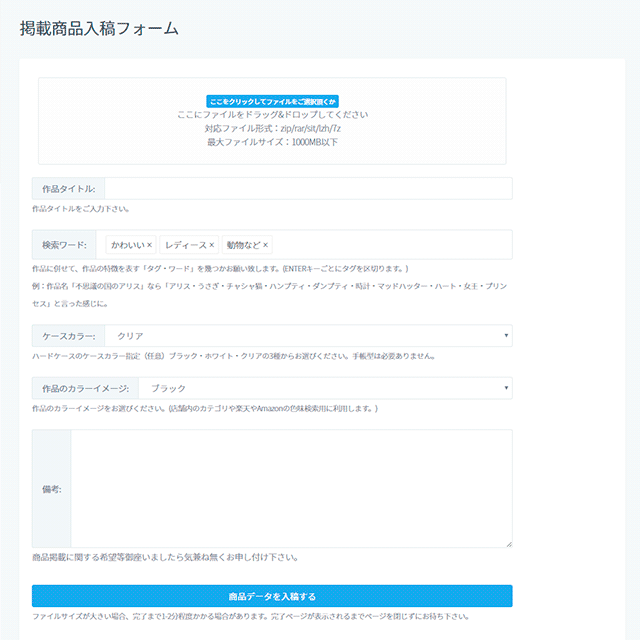Click the 掲載商品入稿フォーム page heading
Screen dimensions: 640x640
click(99, 28)
